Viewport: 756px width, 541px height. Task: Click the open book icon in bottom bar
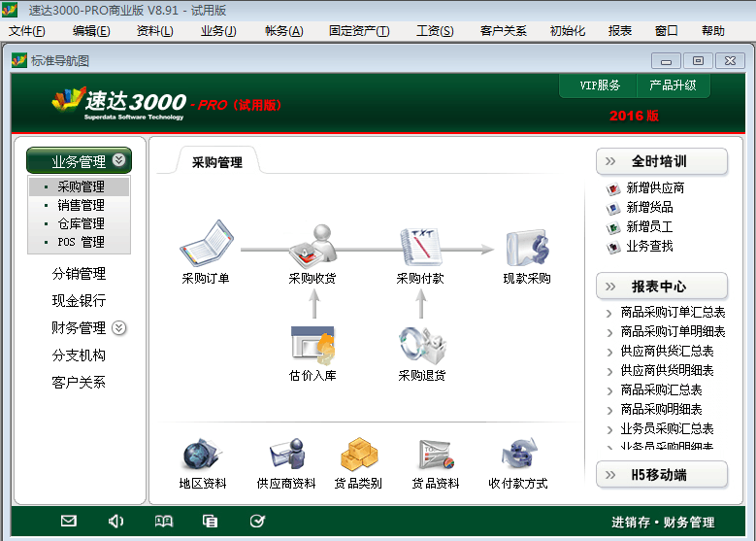[163, 521]
